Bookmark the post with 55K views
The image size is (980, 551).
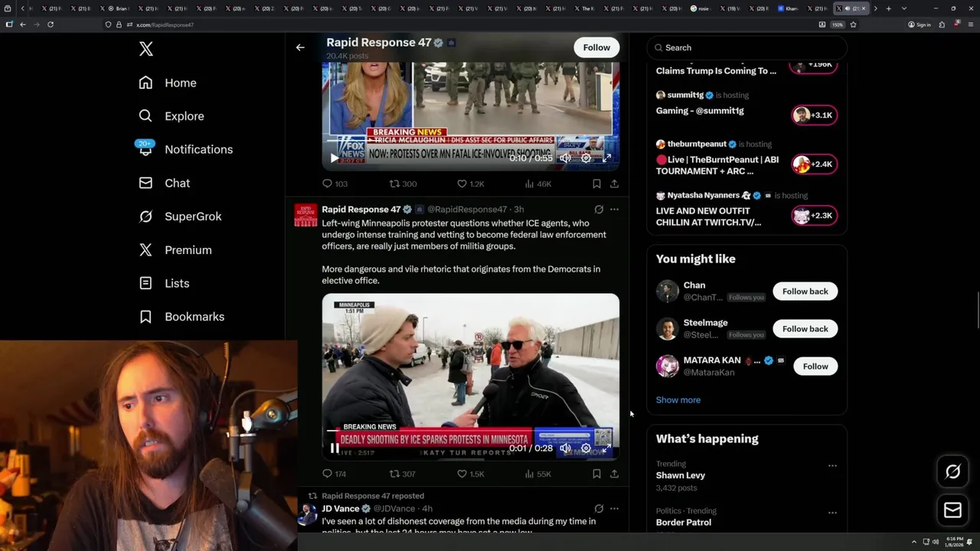596,474
